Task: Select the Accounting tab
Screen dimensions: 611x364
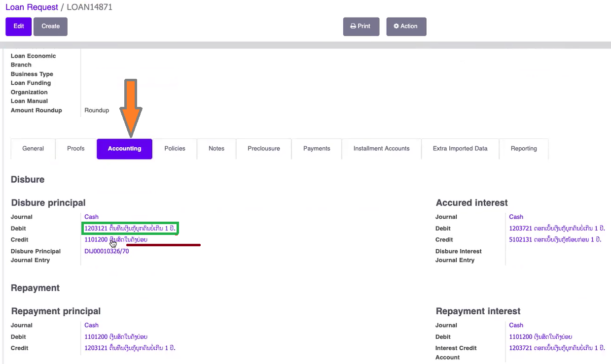Action: tap(124, 149)
